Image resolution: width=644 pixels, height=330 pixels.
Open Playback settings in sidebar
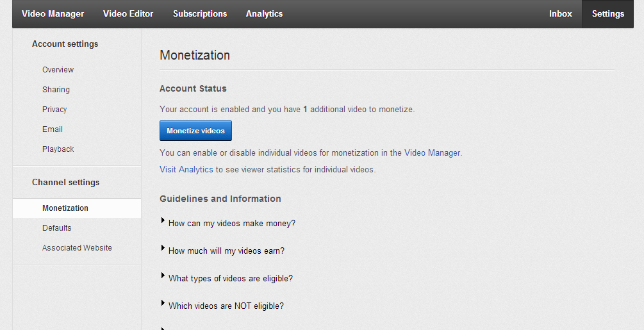pyautogui.click(x=58, y=149)
